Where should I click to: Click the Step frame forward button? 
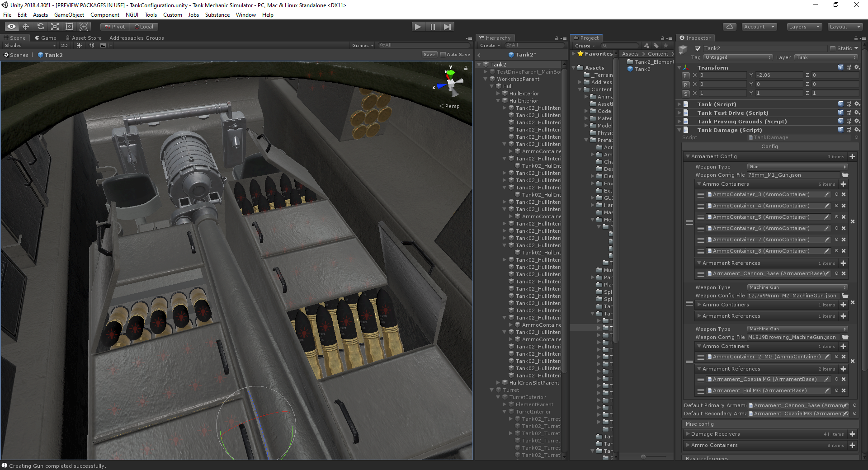pos(447,27)
